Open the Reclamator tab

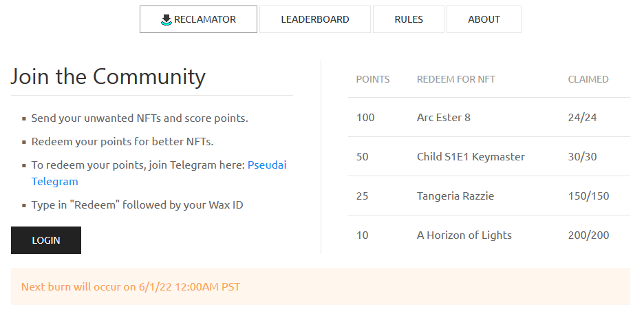[198, 19]
